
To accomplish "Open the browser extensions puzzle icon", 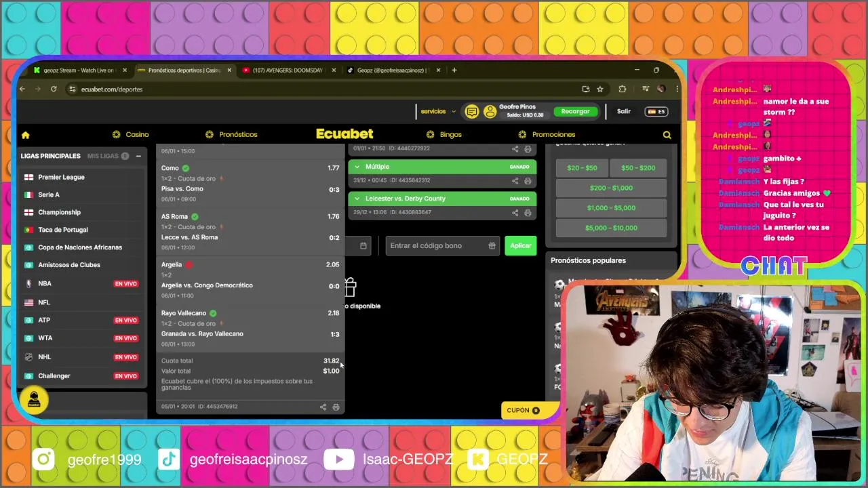I will tap(622, 89).
